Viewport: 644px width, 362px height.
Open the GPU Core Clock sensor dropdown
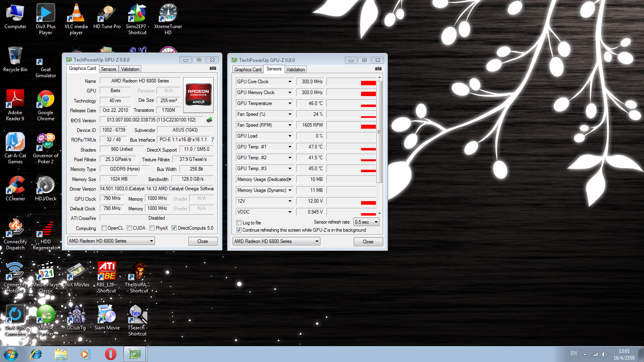[x=290, y=82]
